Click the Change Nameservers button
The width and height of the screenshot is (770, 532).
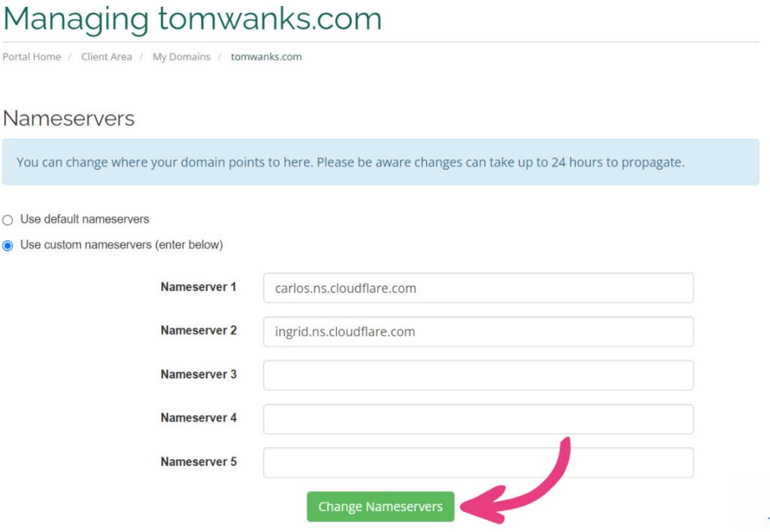380,506
